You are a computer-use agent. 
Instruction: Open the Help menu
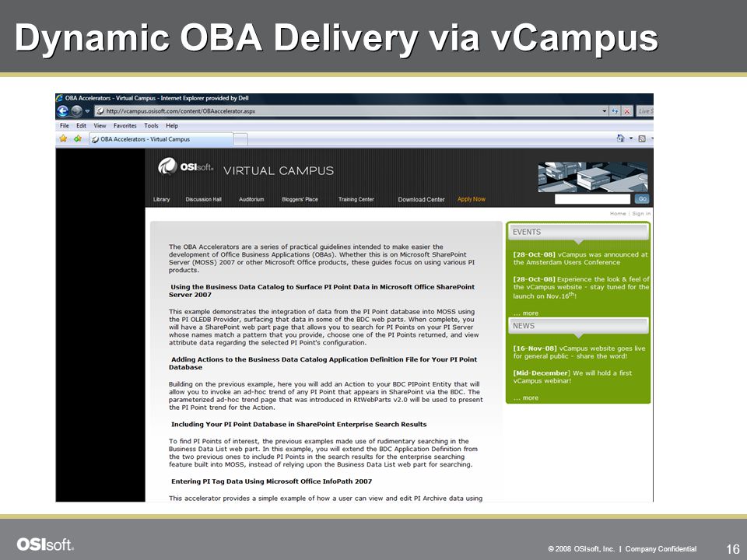[x=172, y=126]
